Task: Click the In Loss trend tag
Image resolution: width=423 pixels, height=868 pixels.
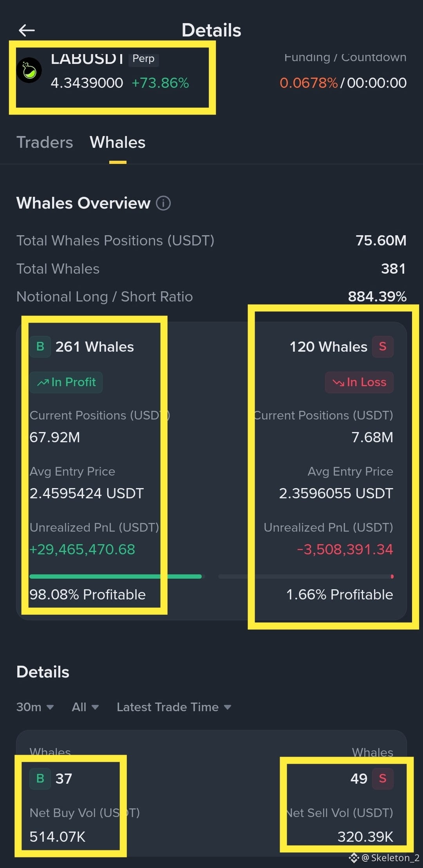Action: click(359, 382)
